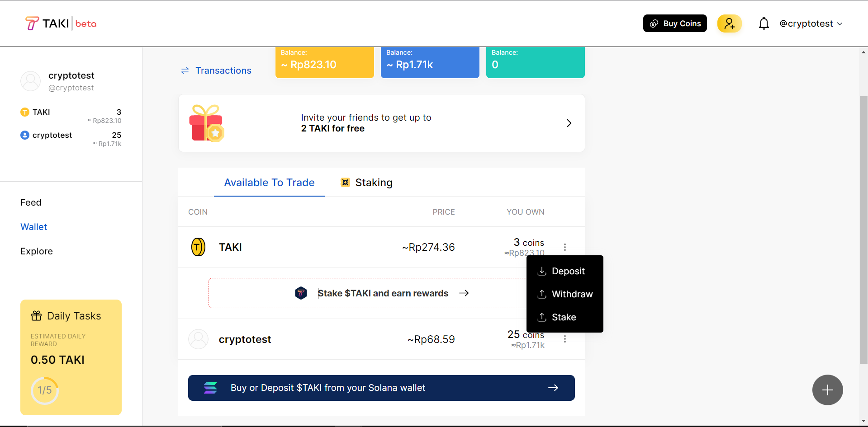
Task: Click the cryptotest profile avatar in sidebar
Action: point(31,81)
